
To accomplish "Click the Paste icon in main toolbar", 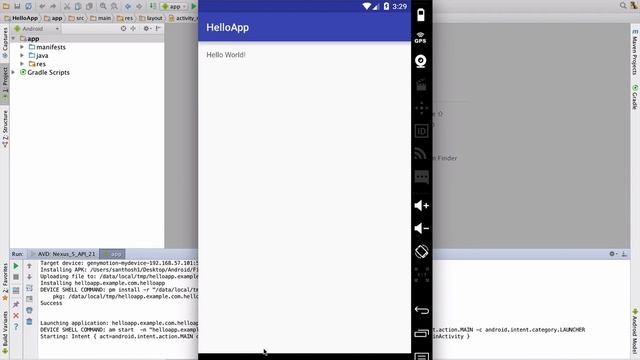I will (x=89, y=6).
